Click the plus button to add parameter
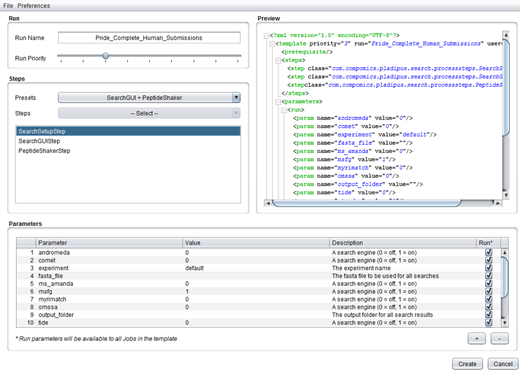Viewport: 520px width, 370px height. [x=477, y=339]
